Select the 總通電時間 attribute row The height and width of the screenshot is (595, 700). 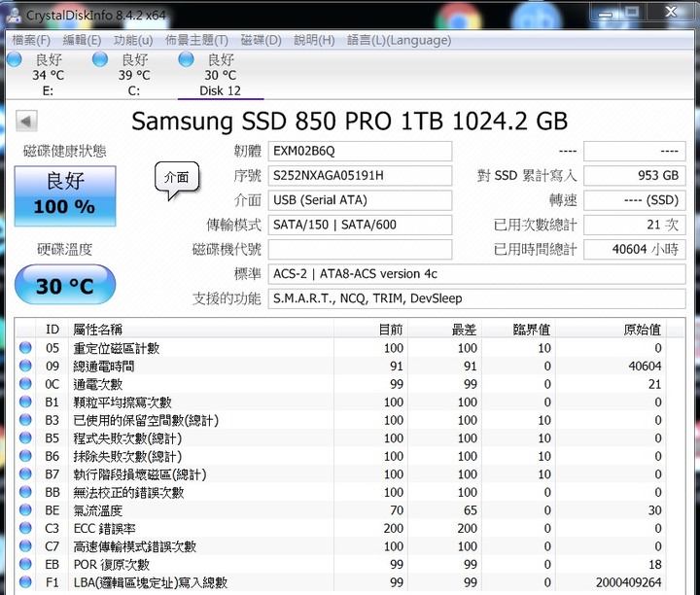click(350, 366)
